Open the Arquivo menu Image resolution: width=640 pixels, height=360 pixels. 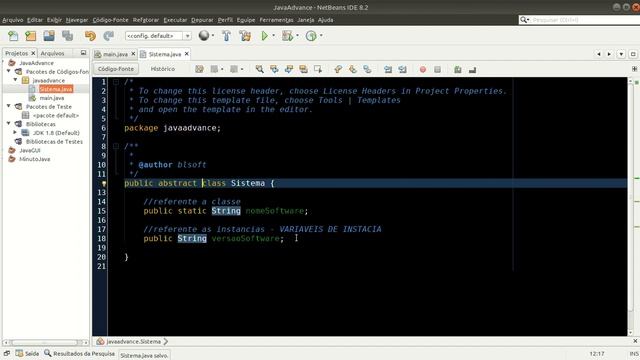click(x=13, y=20)
